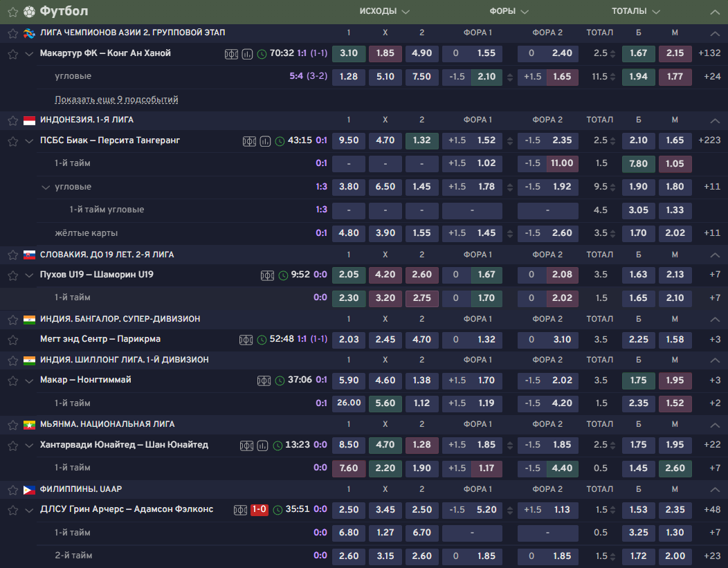Open statistics icon for ПСБС Биак match
The width and height of the screenshot is (728, 568).
tap(265, 141)
